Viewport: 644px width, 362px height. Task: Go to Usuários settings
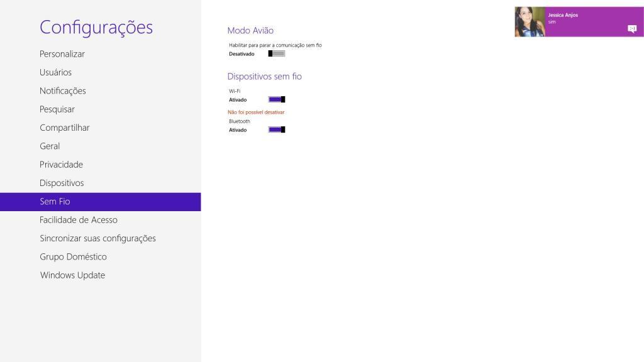[x=55, y=72]
